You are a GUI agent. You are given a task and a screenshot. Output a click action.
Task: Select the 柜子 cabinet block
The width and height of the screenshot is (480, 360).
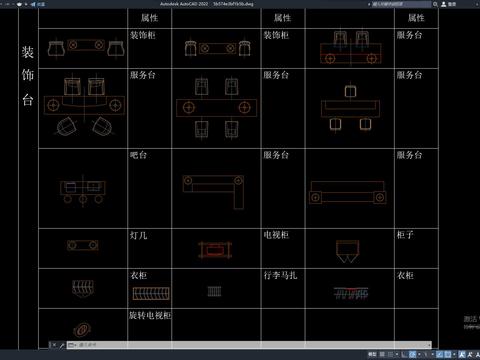(x=347, y=251)
